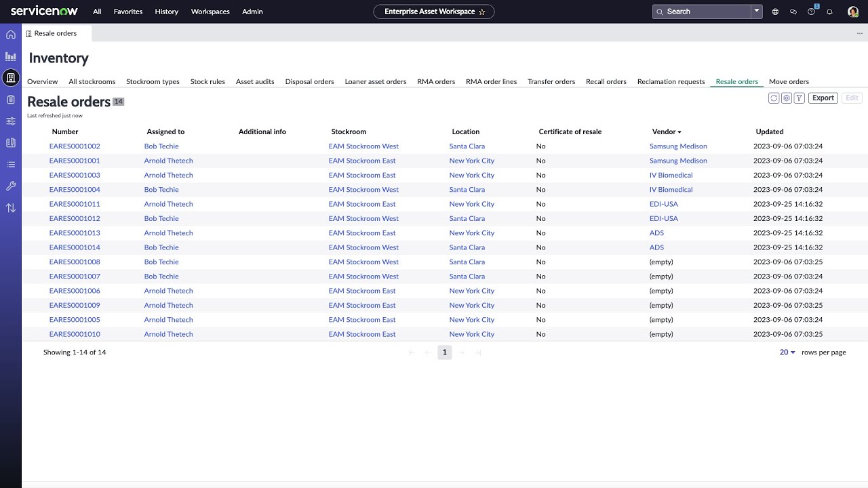The image size is (868, 488).
Task: Open the chat conversations icon
Action: tap(793, 12)
